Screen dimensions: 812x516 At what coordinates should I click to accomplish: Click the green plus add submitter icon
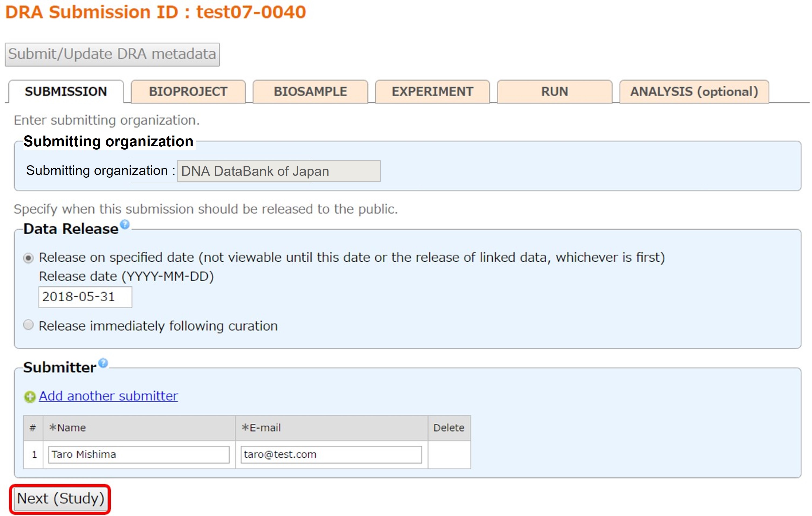(30, 397)
